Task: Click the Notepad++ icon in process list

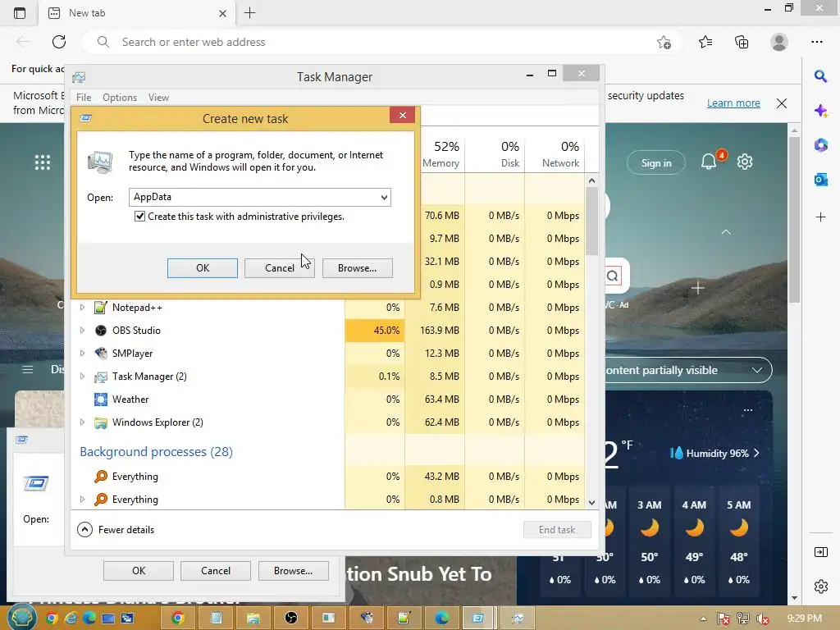Action: (100, 308)
